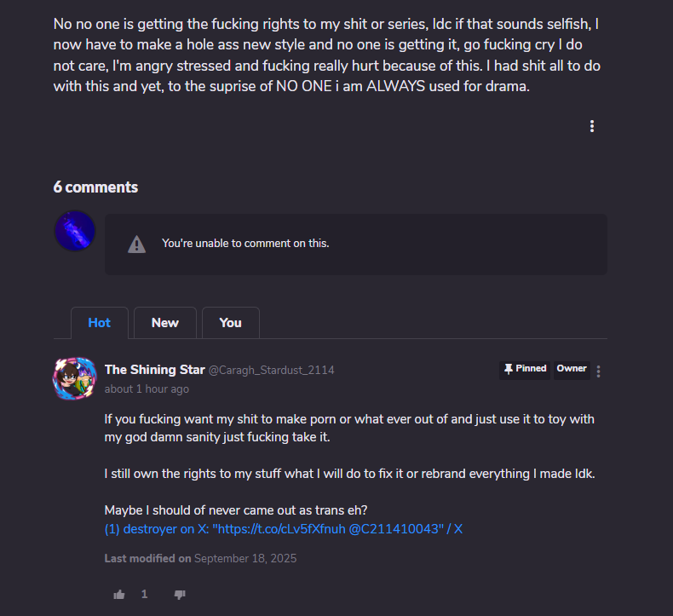Click the pin icon in Pinned badge
This screenshot has width=673, height=616.
tap(509, 369)
